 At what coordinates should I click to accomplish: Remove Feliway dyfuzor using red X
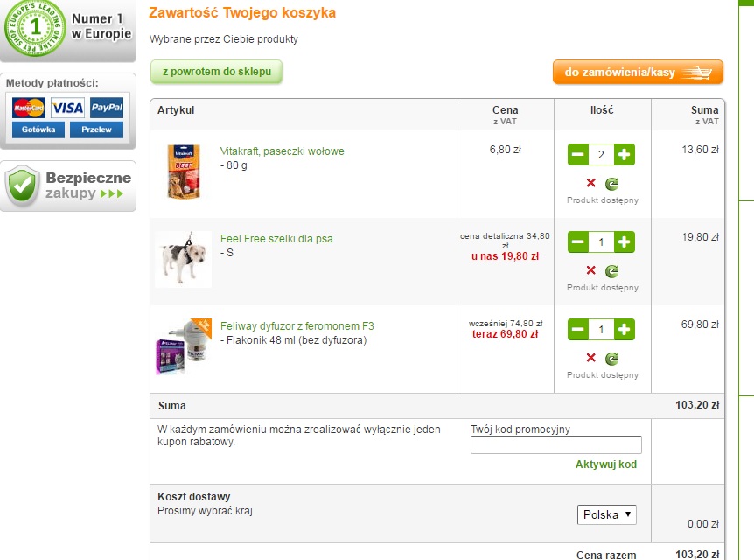click(x=590, y=358)
